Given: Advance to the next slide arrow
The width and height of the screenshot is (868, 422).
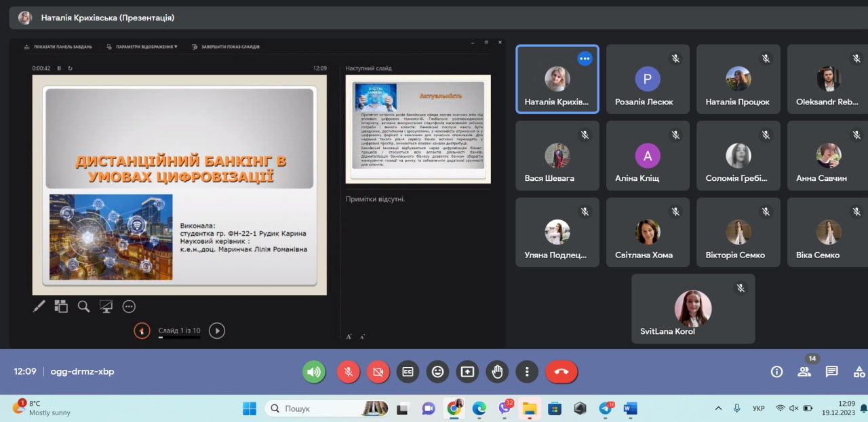Looking at the screenshot, I should click(216, 331).
